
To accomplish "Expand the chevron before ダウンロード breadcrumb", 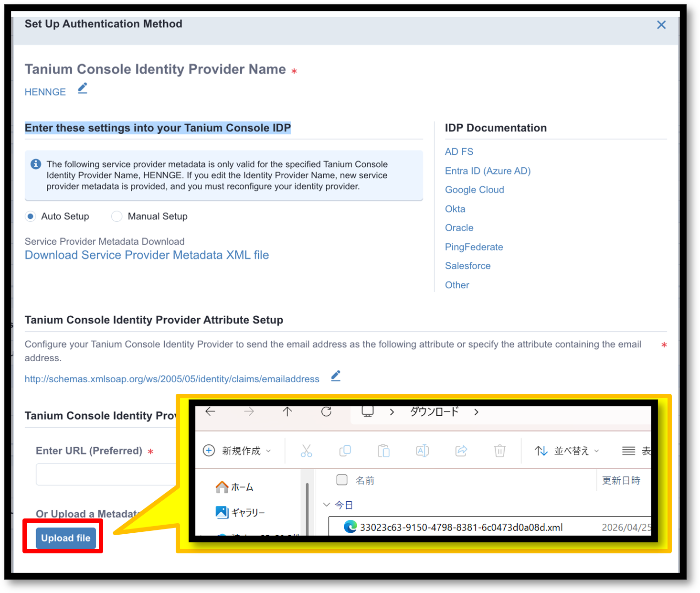I will [392, 412].
